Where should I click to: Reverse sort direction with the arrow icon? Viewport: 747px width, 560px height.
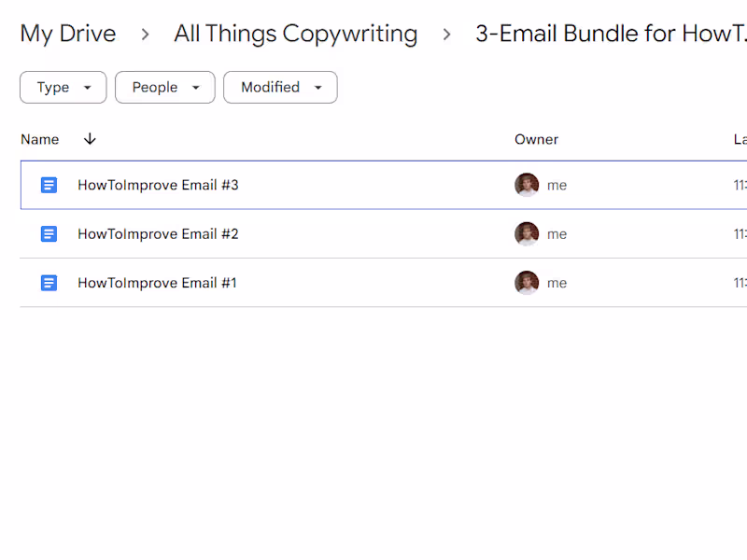90,139
